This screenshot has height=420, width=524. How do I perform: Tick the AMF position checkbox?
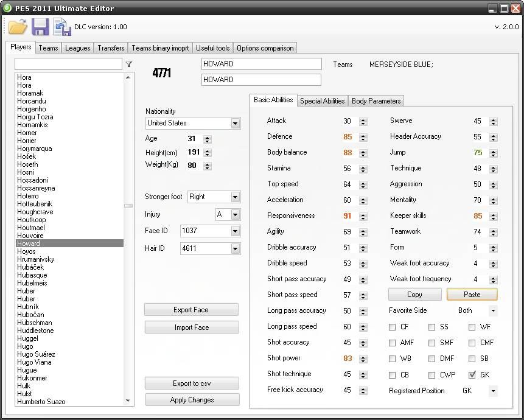point(393,343)
